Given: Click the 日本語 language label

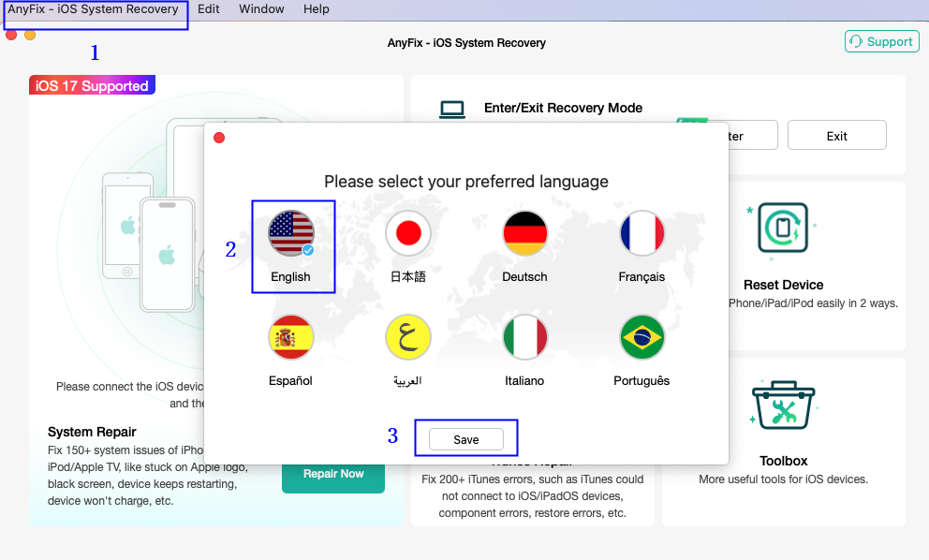Looking at the screenshot, I should pyautogui.click(x=407, y=277).
